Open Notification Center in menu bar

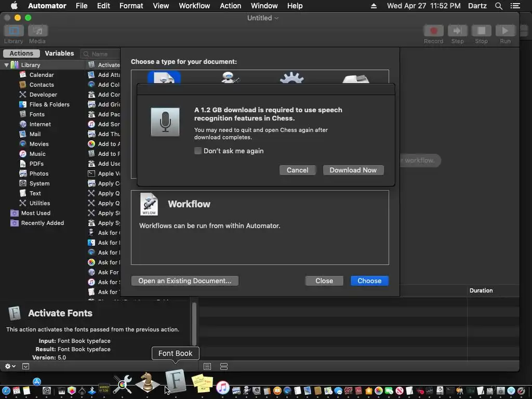coord(515,6)
